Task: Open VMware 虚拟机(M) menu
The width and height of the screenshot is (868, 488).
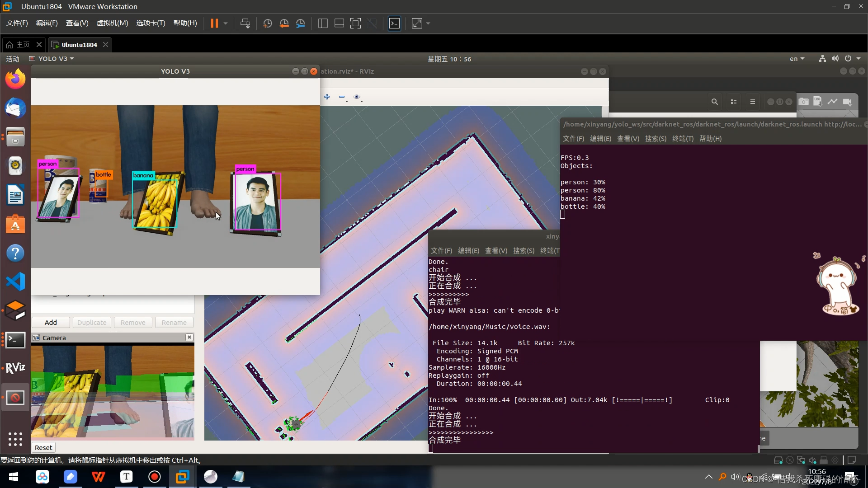Action: click(112, 23)
